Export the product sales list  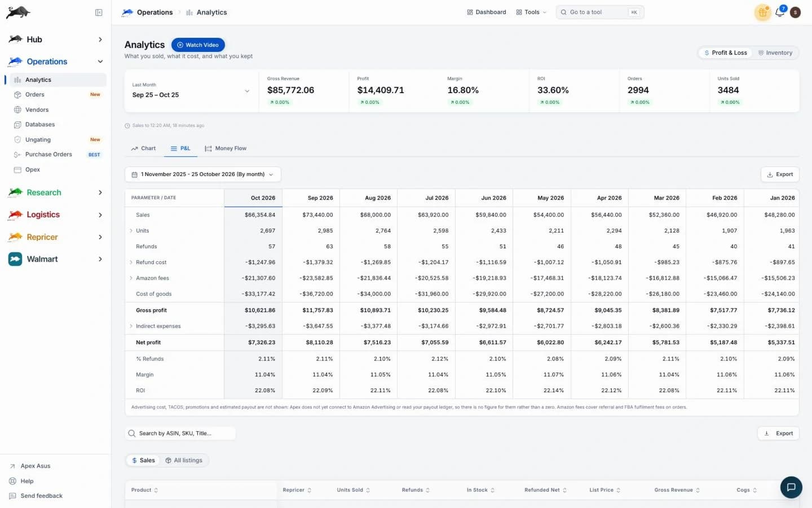[778, 433]
